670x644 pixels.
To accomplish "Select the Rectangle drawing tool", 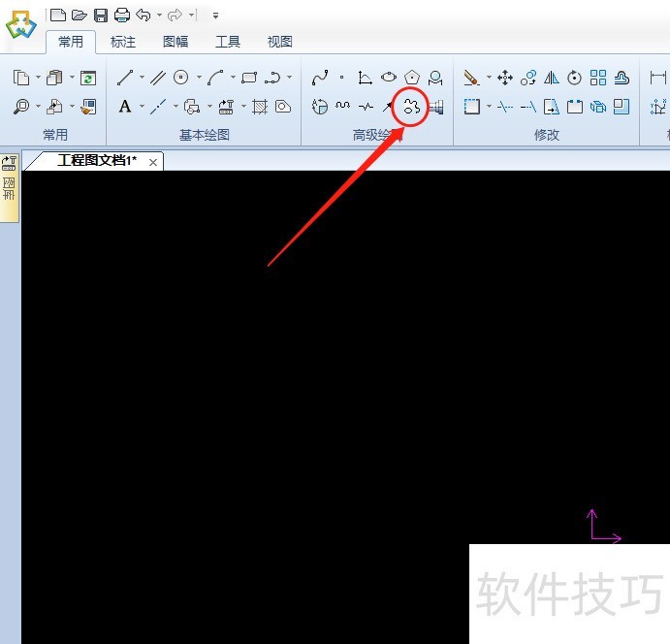I will coord(249,78).
